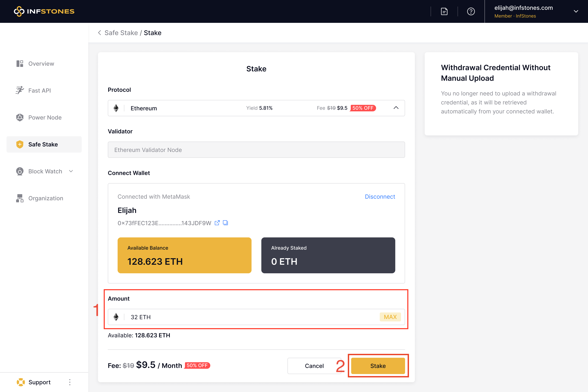Go to Overview in sidebar
Image resolution: width=588 pixels, height=392 pixels.
(x=41, y=64)
